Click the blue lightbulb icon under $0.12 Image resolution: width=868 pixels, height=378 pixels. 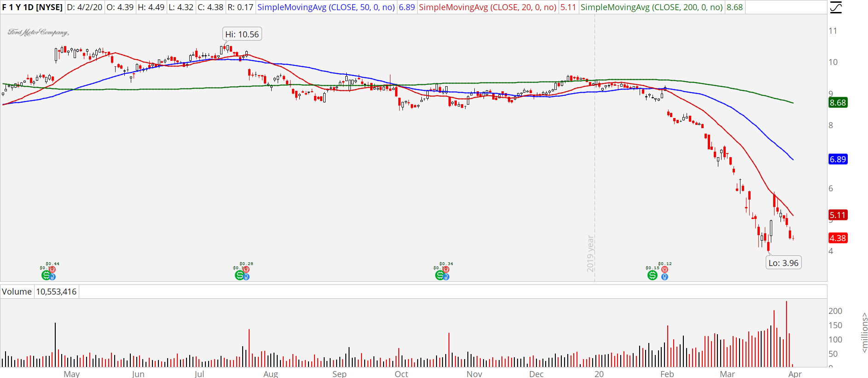(x=664, y=277)
